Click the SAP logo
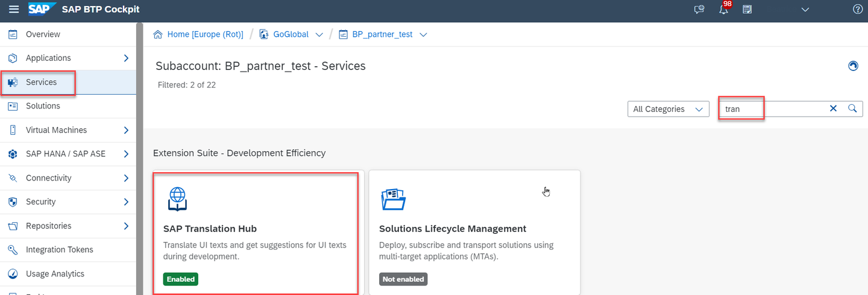Viewport: 868px width, 295px height. click(42, 9)
